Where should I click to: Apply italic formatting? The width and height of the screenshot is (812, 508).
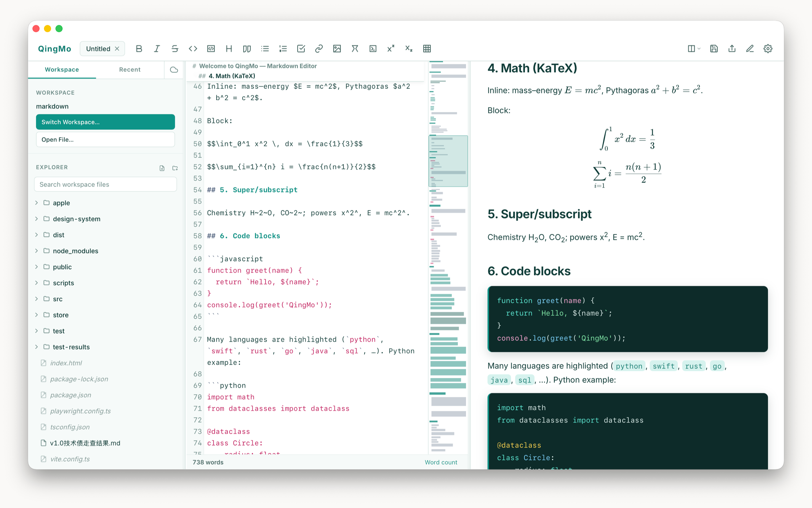click(x=157, y=49)
